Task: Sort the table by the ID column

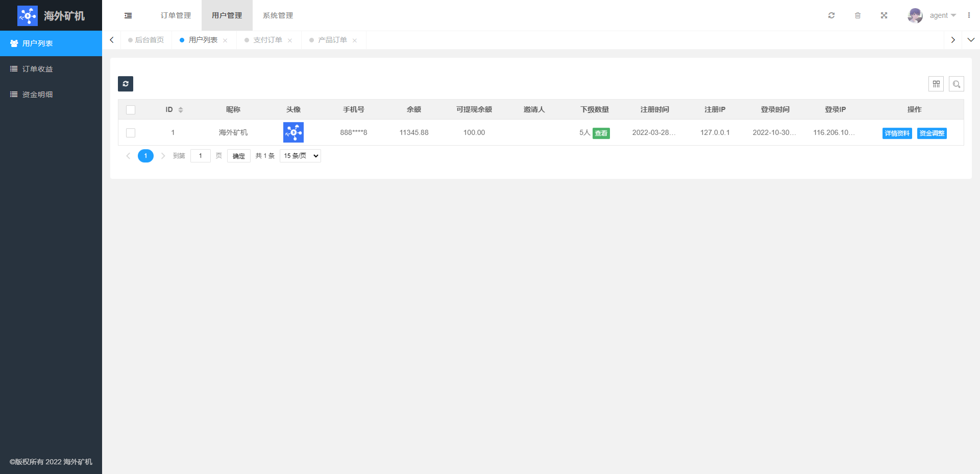Action: [x=180, y=110]
